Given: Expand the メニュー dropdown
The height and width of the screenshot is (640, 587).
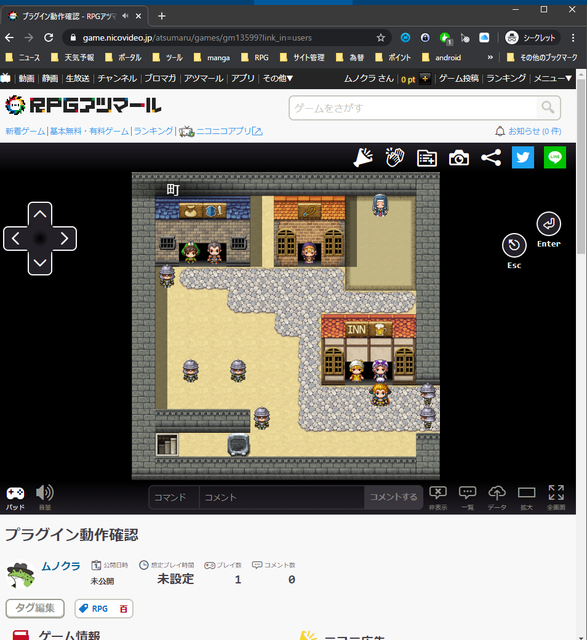Looking at the screenshot, I should (553, 78).
